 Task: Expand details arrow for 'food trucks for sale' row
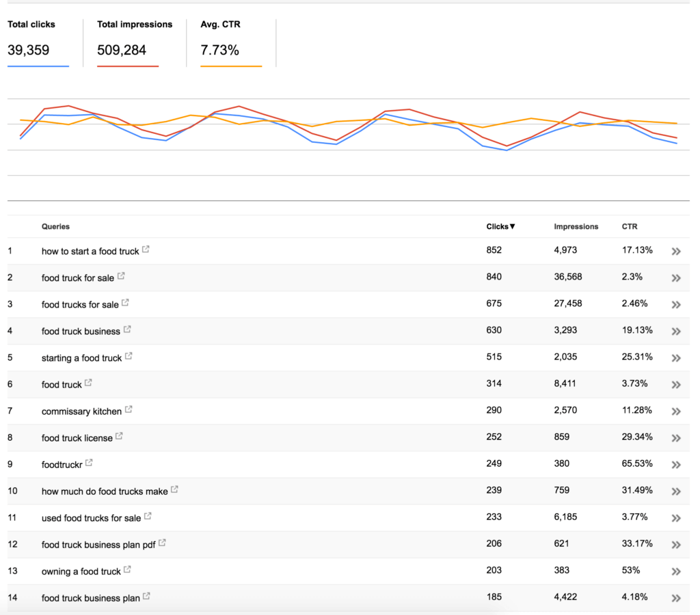(x=676, y=305)
